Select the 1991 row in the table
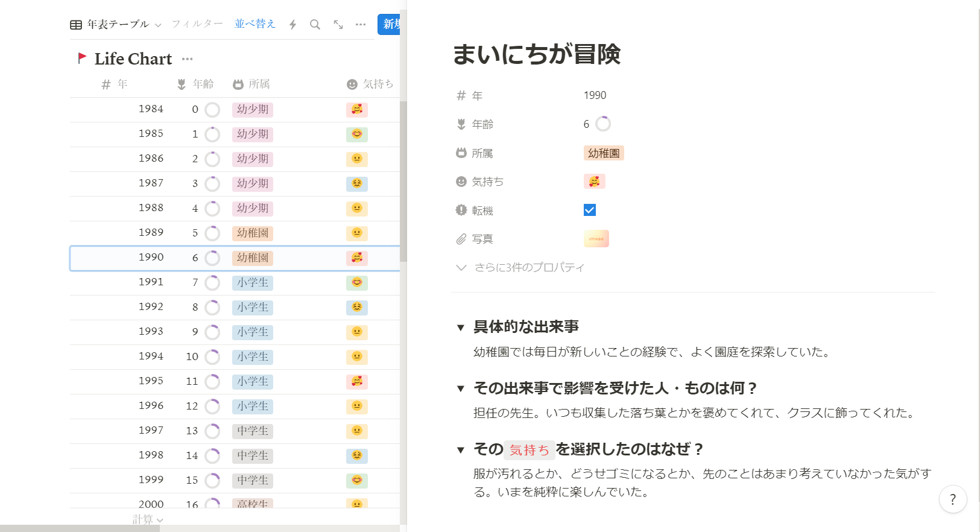Image resolution: width=980 pixels, height=532 pixels. tap(151, 282)
